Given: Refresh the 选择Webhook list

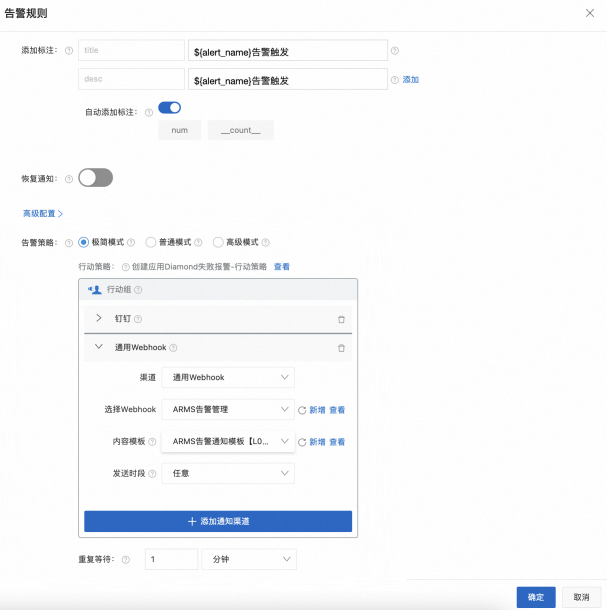Looking at the screenshot, I should click(x=302, y=410).
